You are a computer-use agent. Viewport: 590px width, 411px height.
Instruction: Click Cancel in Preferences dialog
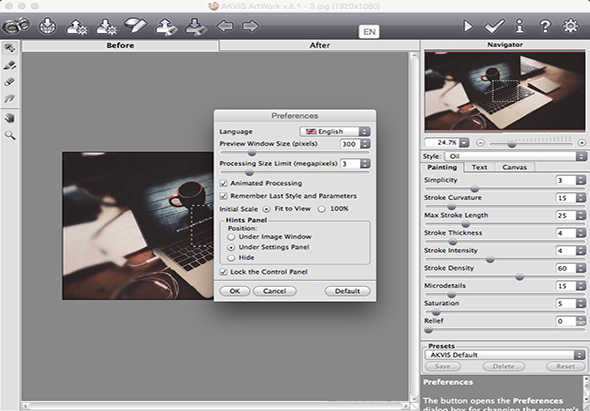[275, 291]
